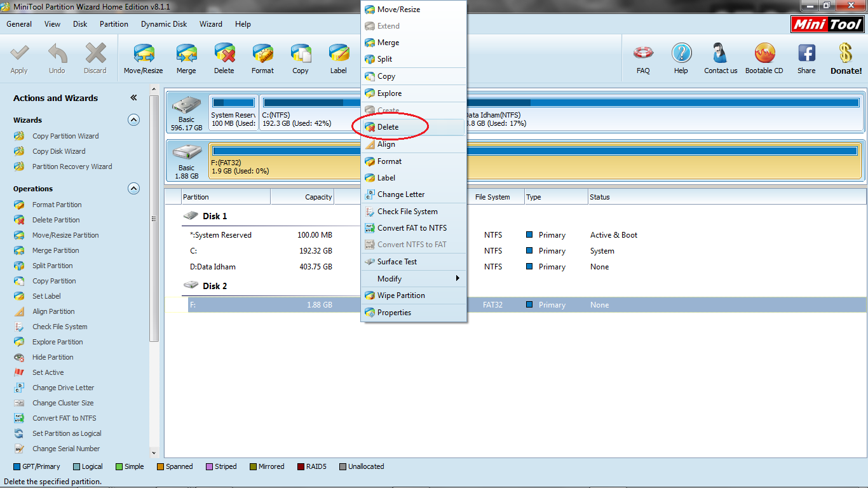Sort by the Status column header
Image resolution: width=868 pixels, height=488 pixels.
pyautogui.click(x=727, y=197)
